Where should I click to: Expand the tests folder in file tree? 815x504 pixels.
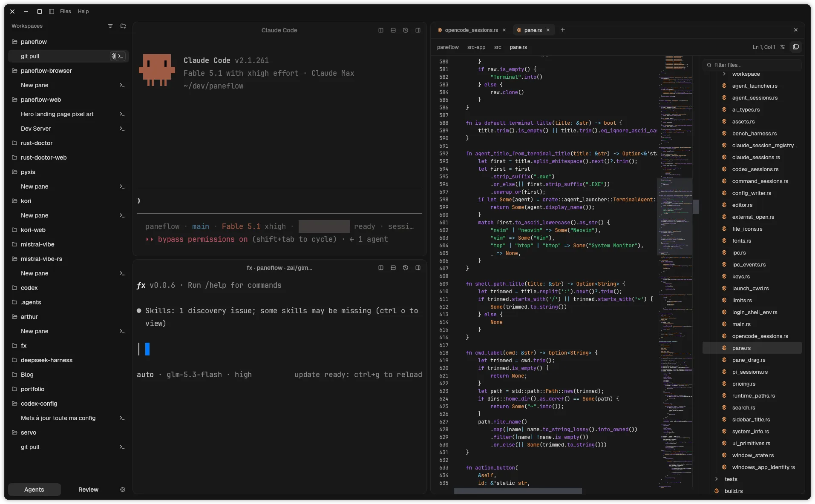click(x=717, y=479)
